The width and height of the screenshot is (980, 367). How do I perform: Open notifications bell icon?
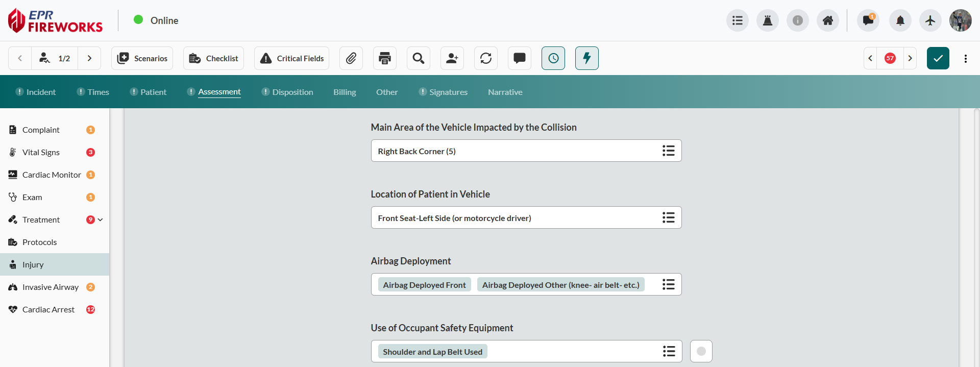(x=900, y=20)
